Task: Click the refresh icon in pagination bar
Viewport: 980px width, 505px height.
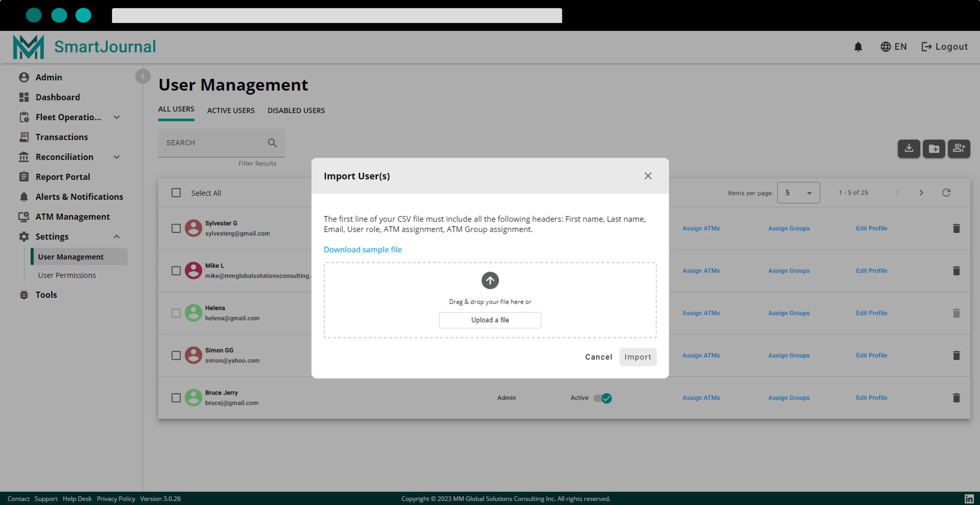Action: click(x=946, y=192)
